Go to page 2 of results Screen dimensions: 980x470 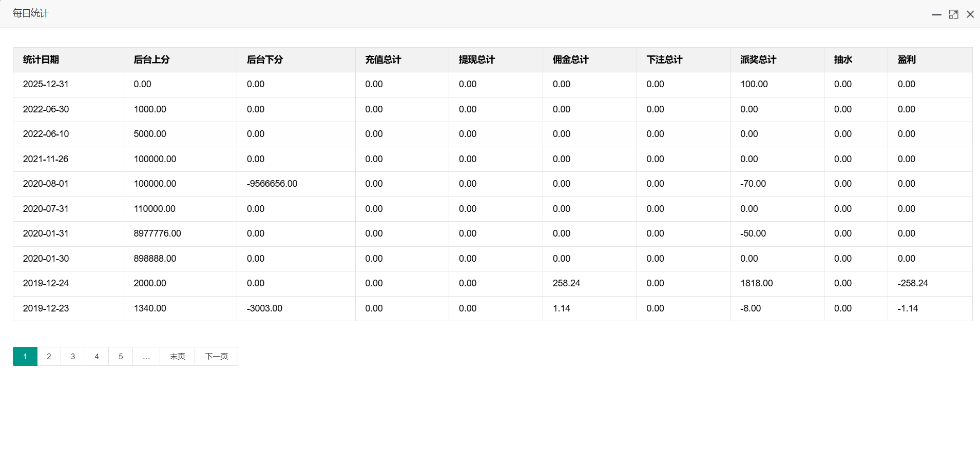pos(49,356)
